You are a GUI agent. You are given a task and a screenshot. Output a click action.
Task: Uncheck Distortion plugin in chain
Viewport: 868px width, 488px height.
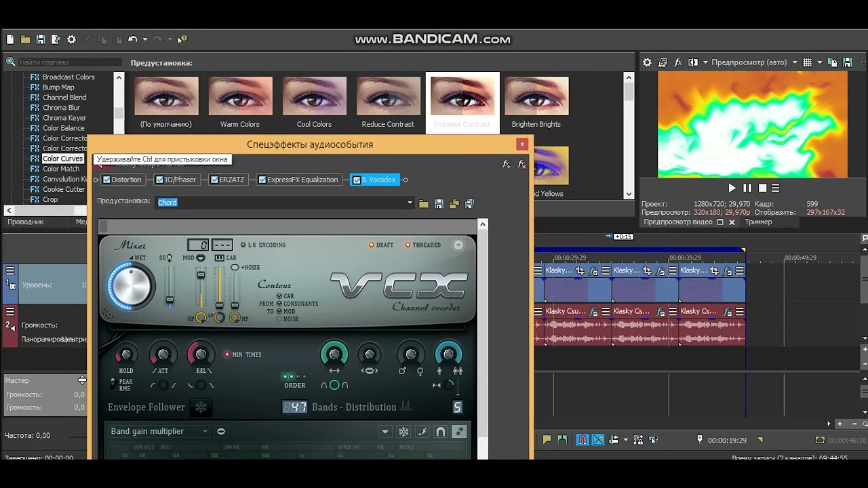coord(106,180)
